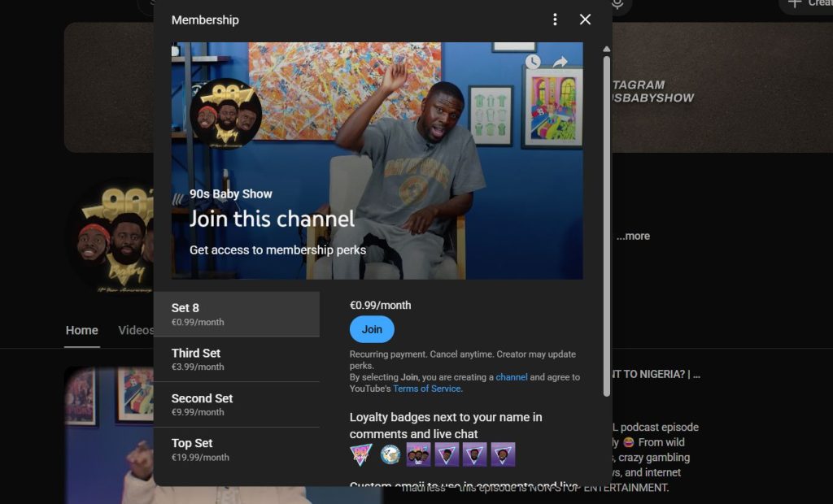Select the Top Set membership tier

(x=237, y=450)
